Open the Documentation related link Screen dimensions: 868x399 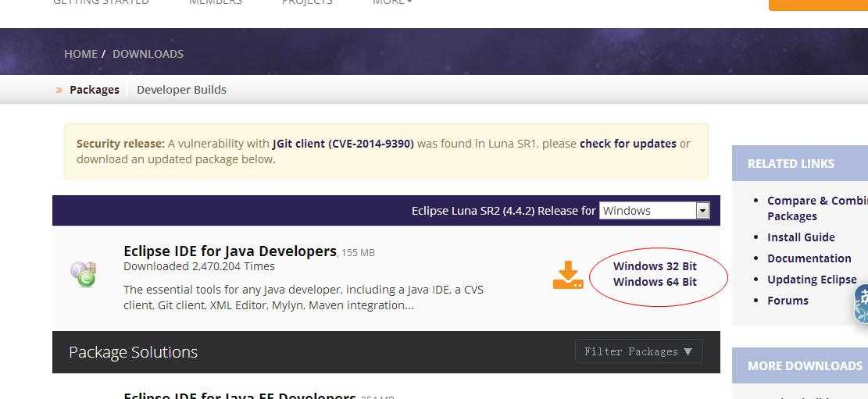(809, 258)
